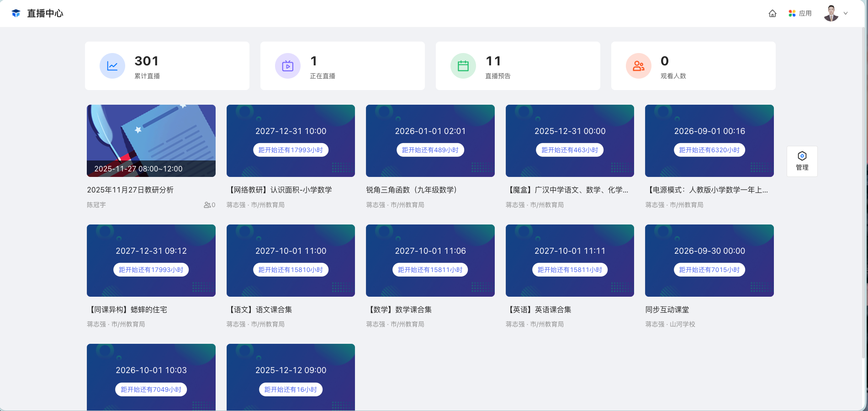Click the 直播预告 calendar icon
868x411 pixels.
pos(463,66)
